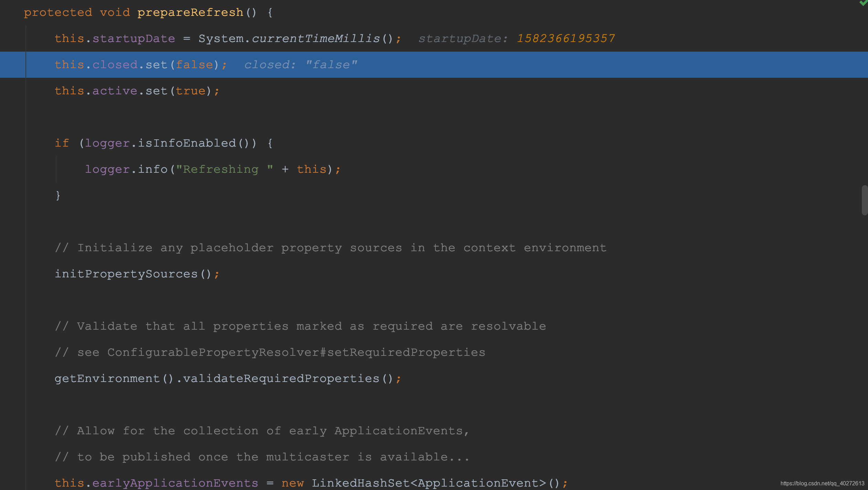Click the startupDate field reference

(134, 39)
